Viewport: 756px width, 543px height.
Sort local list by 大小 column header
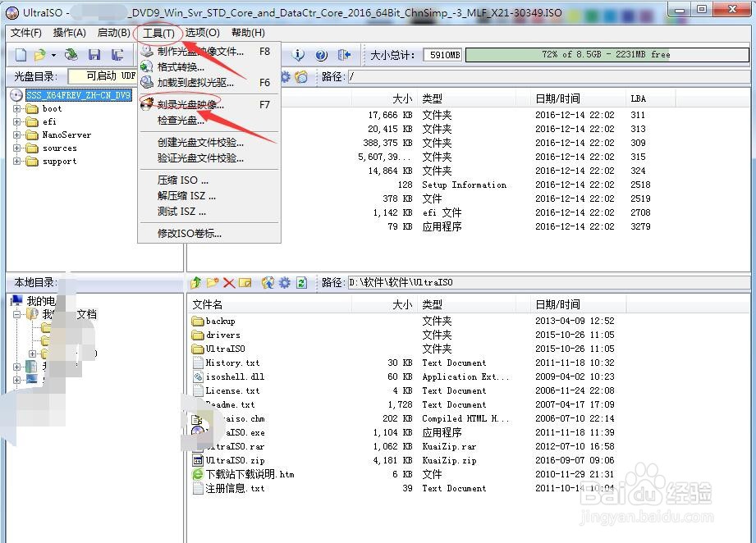pos(385,304)
